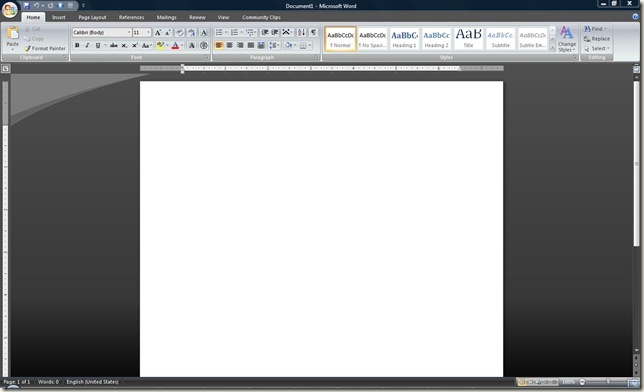Open the Font dialog box launcher

[x=207, y=58]
